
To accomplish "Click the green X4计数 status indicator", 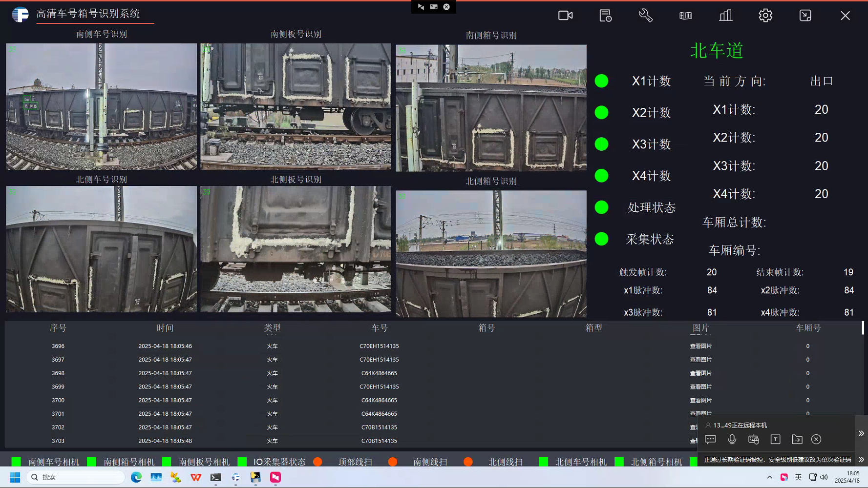I will pos(601,176).
